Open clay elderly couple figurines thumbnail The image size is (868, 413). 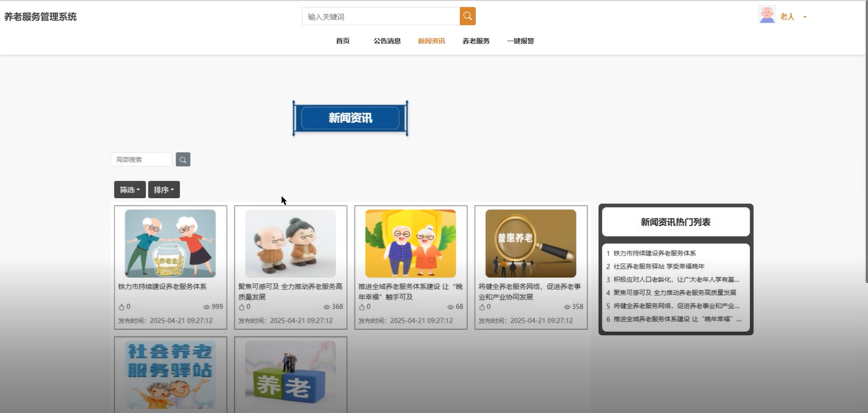click(x=291, y=244)
